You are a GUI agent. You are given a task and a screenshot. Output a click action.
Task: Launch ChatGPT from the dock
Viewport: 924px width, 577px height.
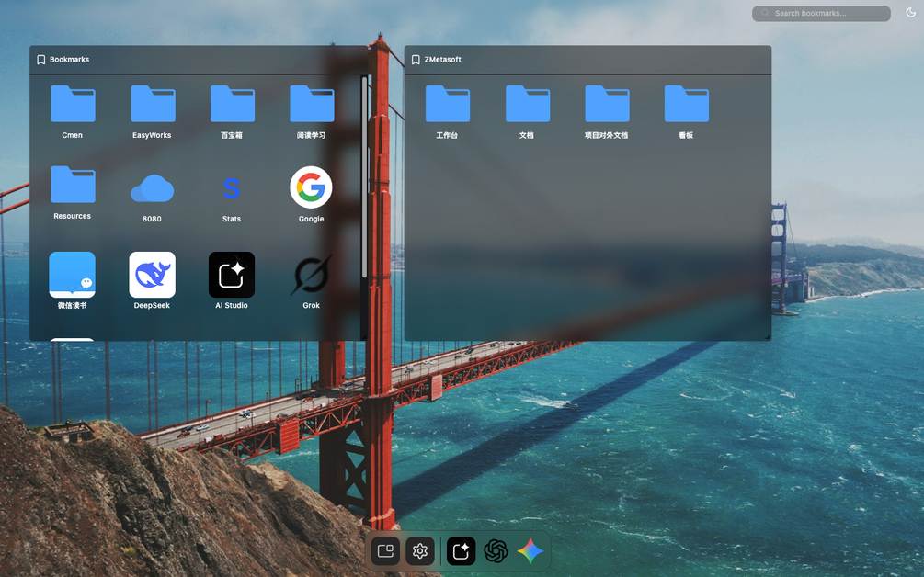point(496,551)
